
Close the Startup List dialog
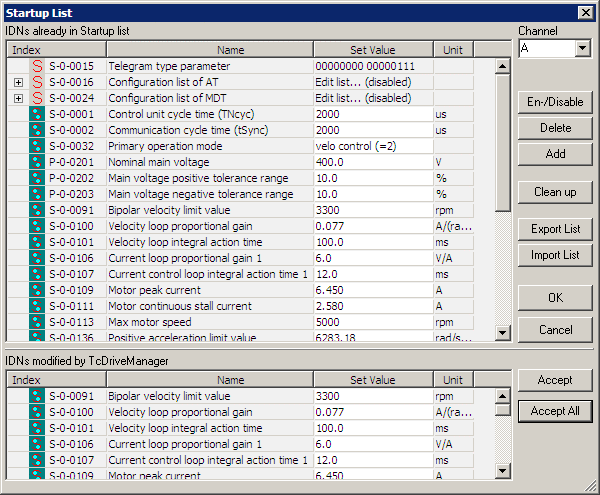pos(585,13)
